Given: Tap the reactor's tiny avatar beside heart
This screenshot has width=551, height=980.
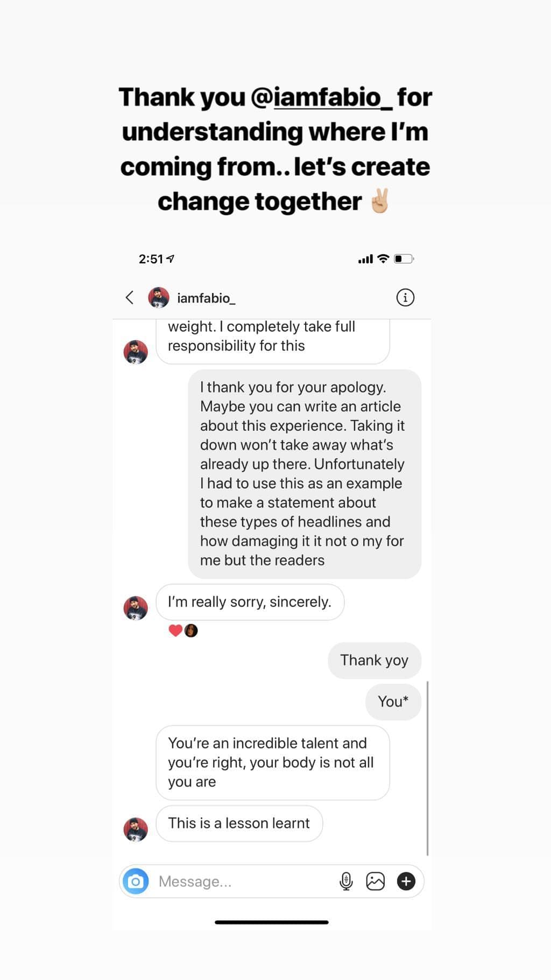Looking at the screenshot, I should coord(191,631).
